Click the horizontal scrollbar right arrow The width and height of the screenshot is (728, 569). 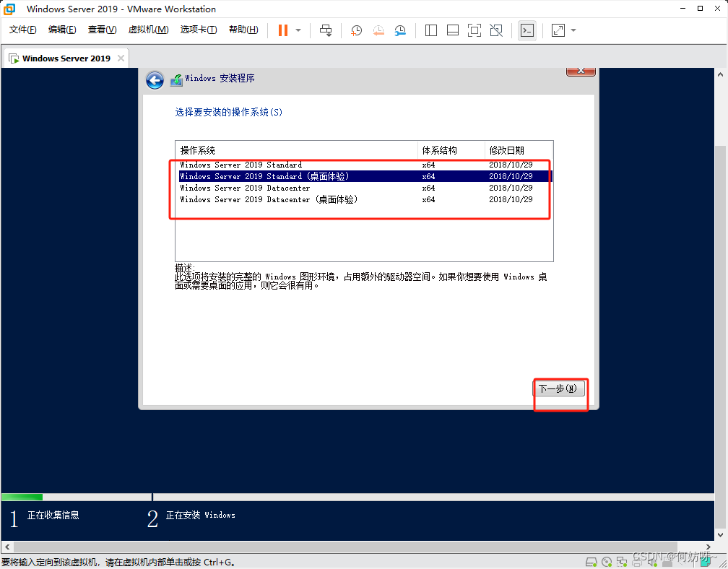[x=708, y=547]
